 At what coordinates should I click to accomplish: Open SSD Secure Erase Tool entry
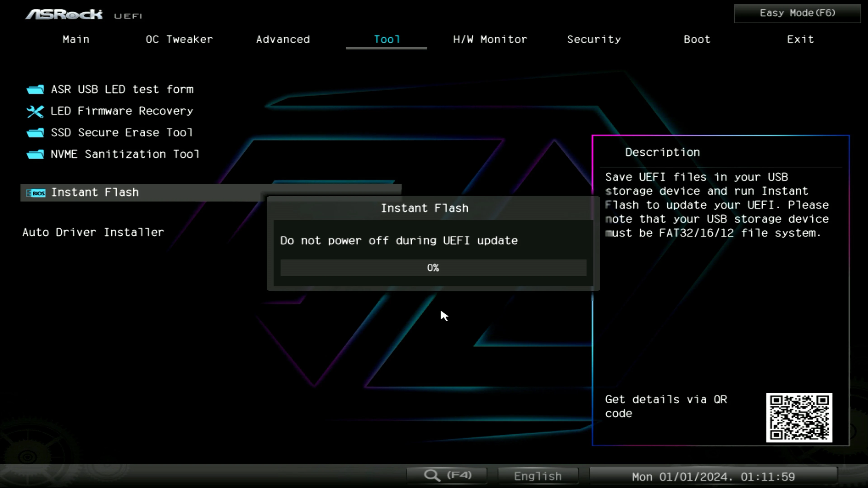point(122,132)
